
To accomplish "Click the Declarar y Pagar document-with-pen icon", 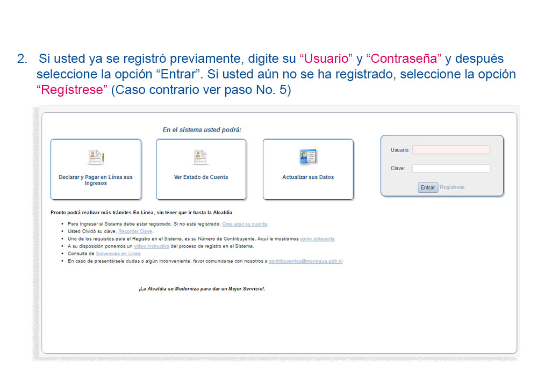I will point(96,157).
